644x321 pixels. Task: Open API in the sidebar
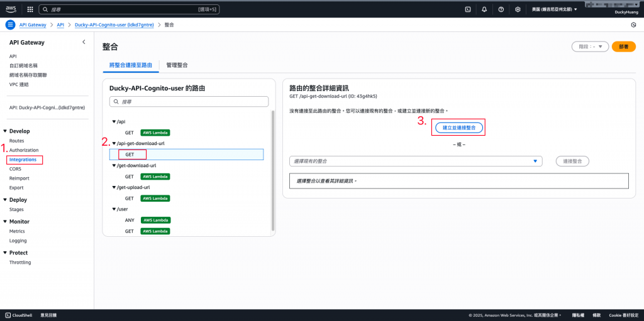click(x=13, y=57)
